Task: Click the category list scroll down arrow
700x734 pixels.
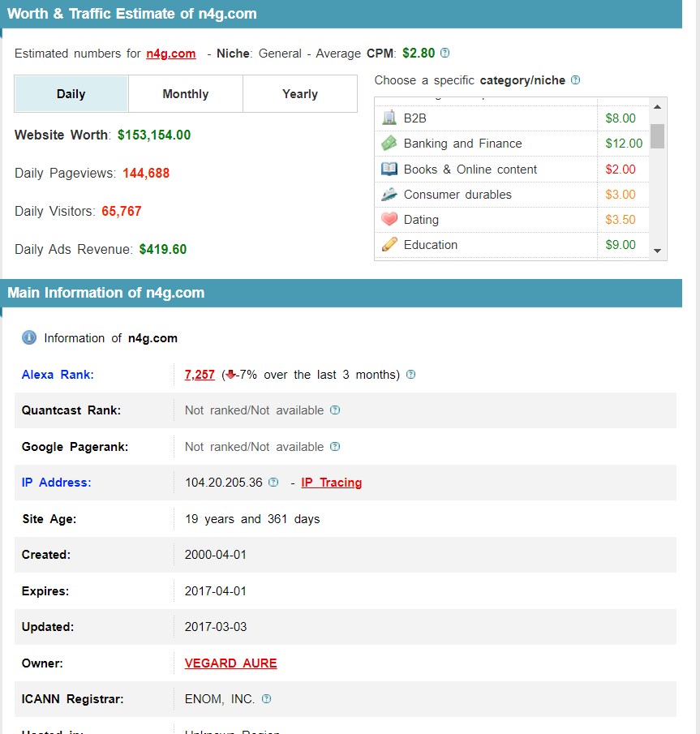Action: click(657, 251)
